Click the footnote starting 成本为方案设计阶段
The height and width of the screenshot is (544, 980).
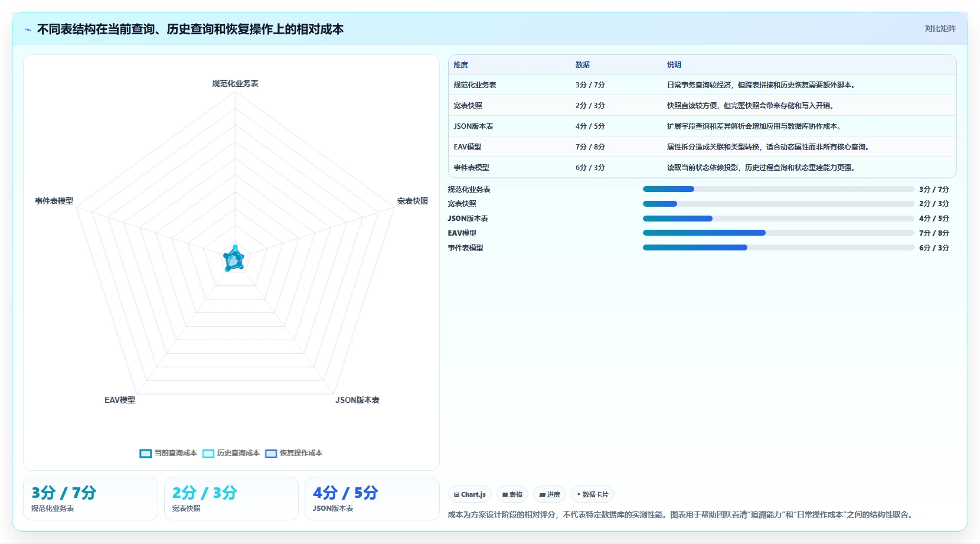(x=681, y=515)
